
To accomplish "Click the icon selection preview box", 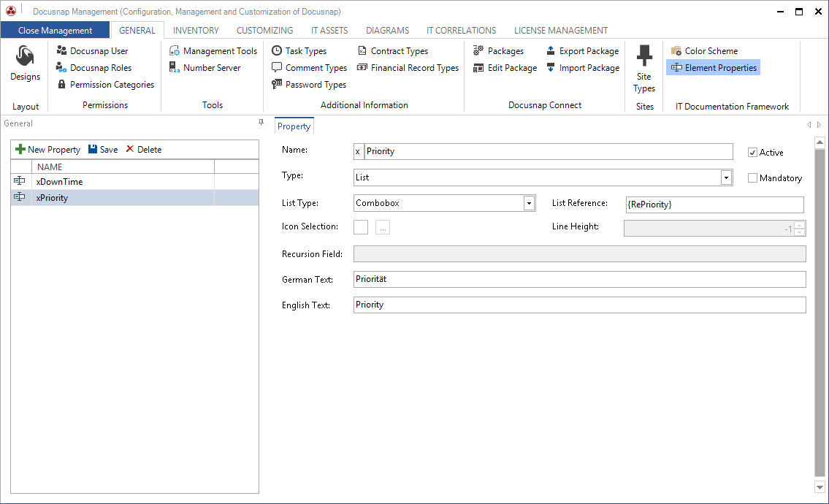I will click(x=361, y=227).
